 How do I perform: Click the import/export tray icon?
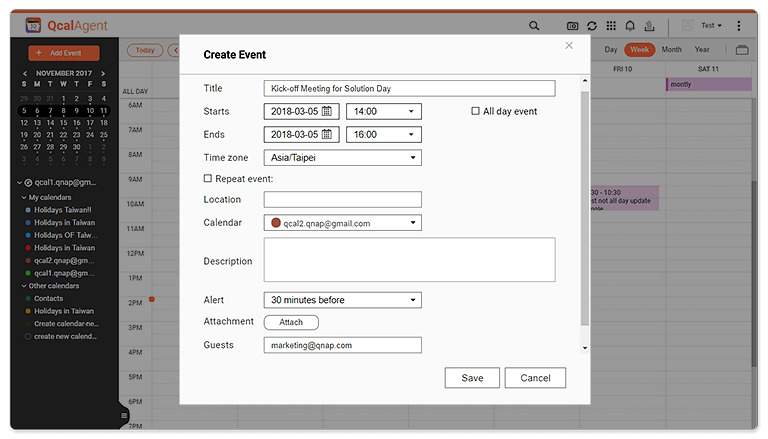click(x=649, y=25)
